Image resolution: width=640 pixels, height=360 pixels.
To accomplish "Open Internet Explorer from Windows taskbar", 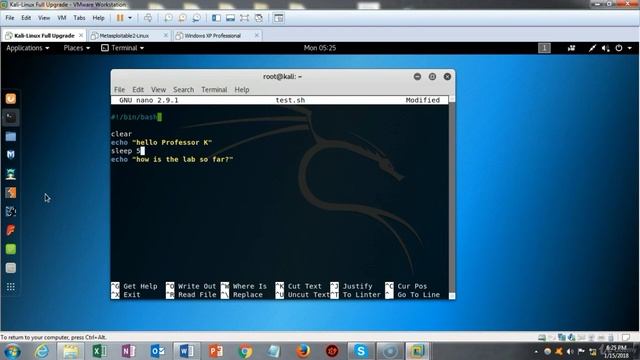I will [x=42, y=351].
